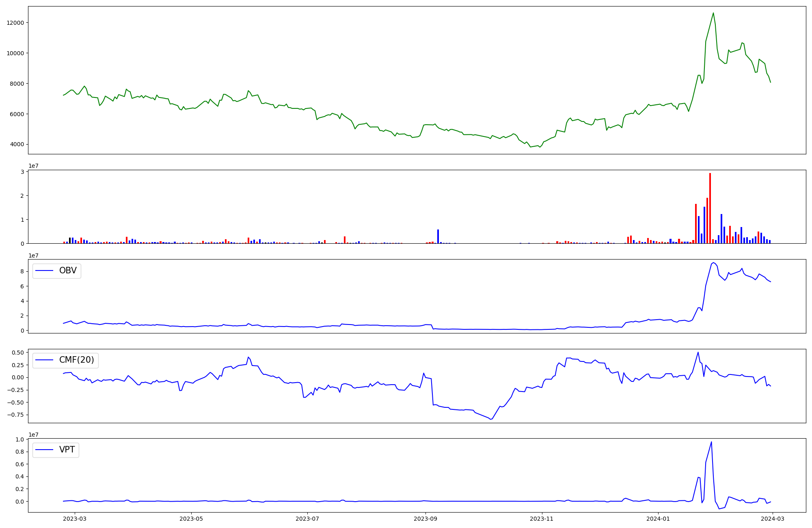Click the peak of the OBV line
Screen dimensions: 812x528
tap(713, 262)
